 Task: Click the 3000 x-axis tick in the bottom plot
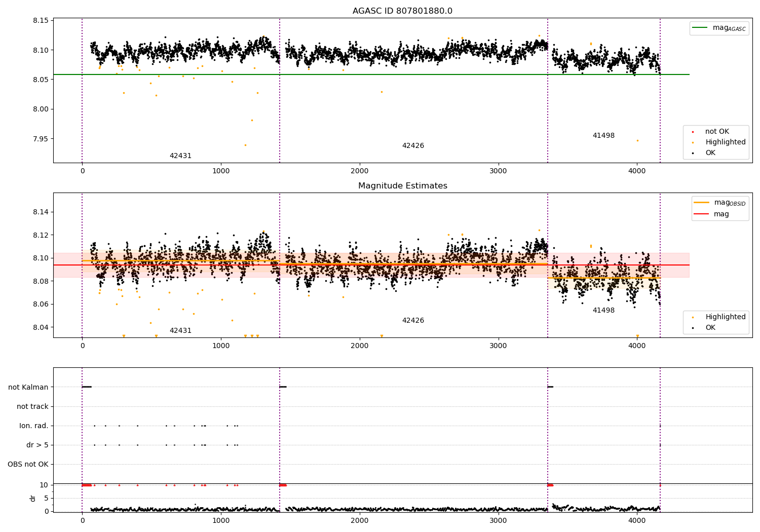(x=498, y=520)
